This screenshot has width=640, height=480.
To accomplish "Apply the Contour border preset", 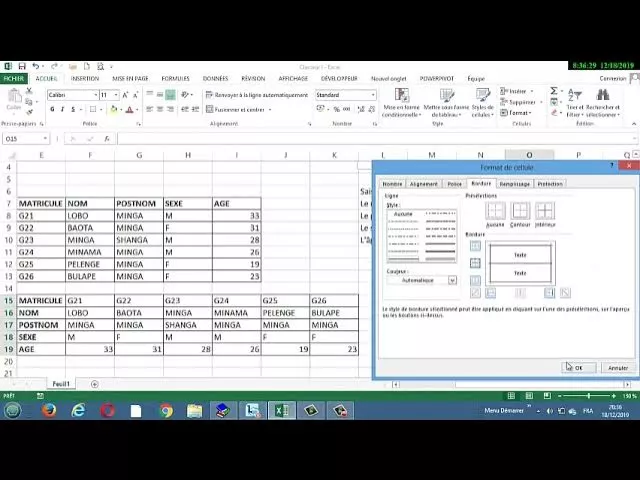I will (x=520, y=211).
